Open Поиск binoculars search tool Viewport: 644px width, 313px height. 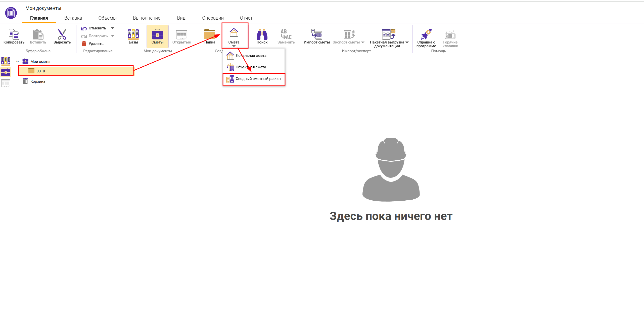tap(262, 35)
